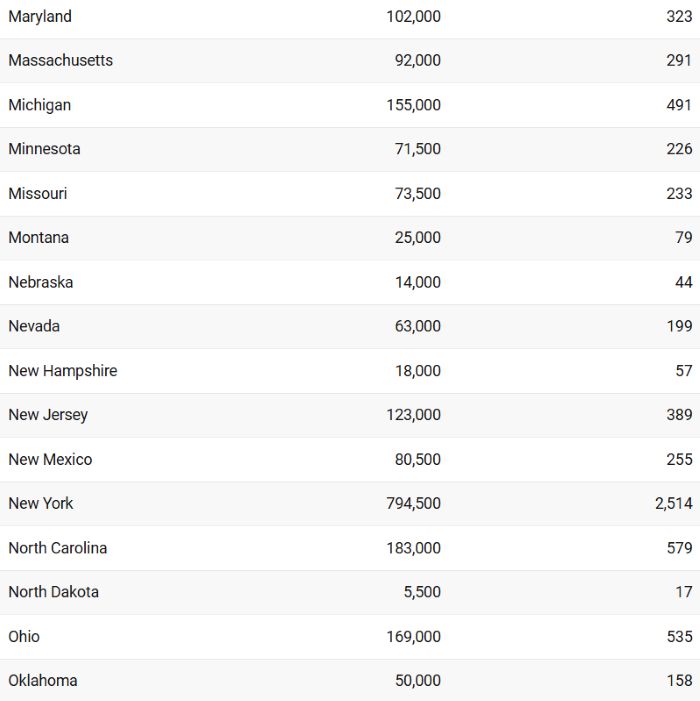Image resolution: width=700 pixels, height=701 pixels.
Task: Click New Jersey's 123,000 value
Action: (x=413, y=414)
